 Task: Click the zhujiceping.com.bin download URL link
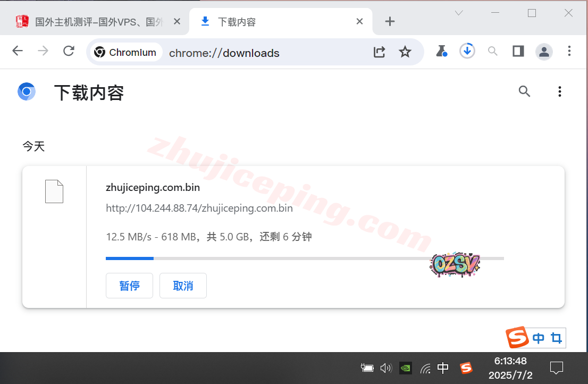[199, 208]
